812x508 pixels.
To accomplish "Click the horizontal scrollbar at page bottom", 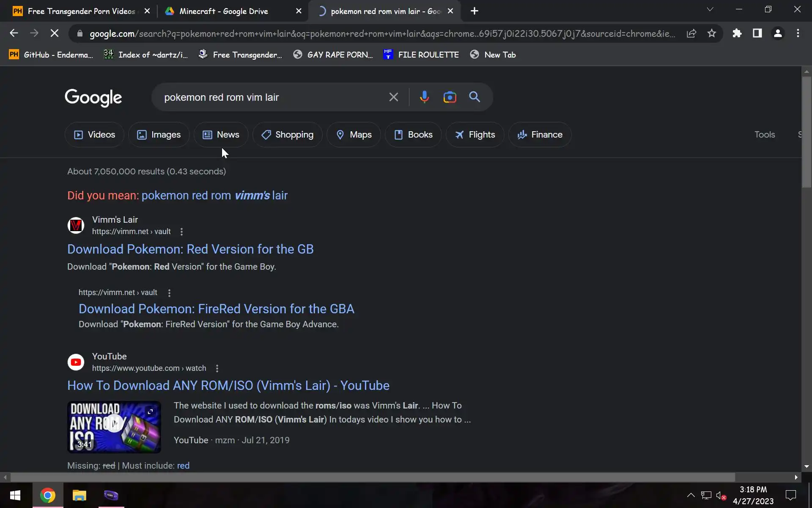I will tap(372, 477).
